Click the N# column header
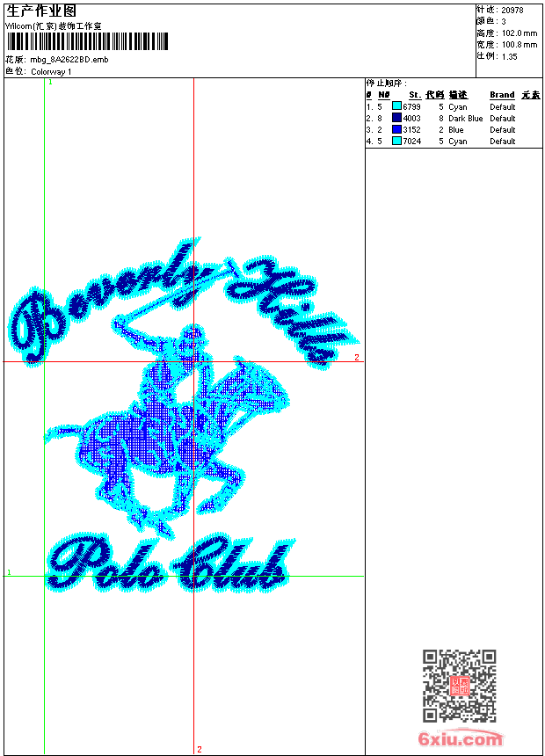The height and width of the screenshot is (756, 545). coord(384,95)
